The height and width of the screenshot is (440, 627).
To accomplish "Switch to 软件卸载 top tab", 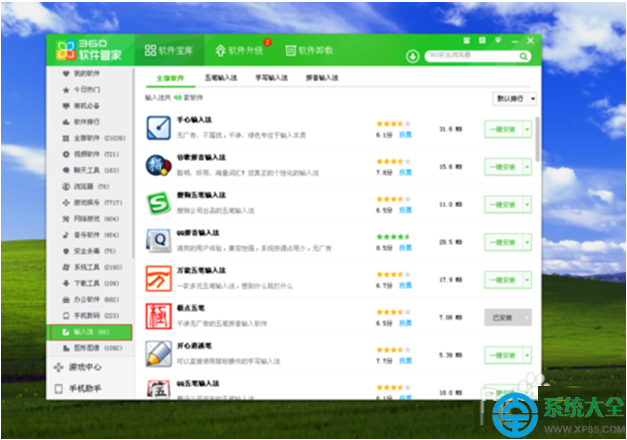I will (309, 50).
